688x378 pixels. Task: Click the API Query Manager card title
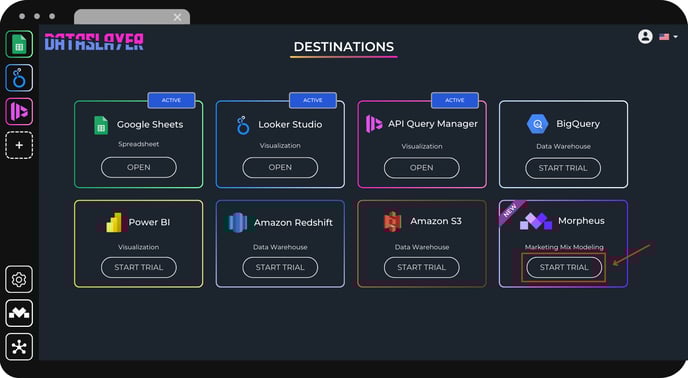pos(433,124)
